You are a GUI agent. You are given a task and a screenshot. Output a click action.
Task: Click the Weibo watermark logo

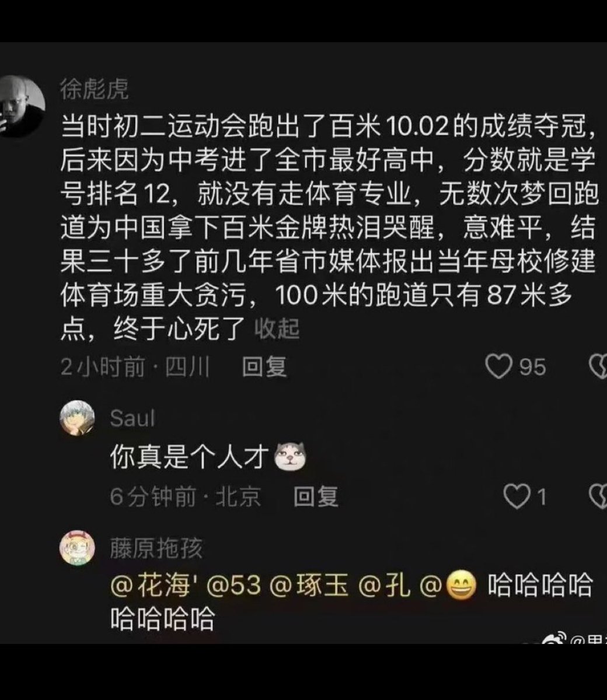556,639
